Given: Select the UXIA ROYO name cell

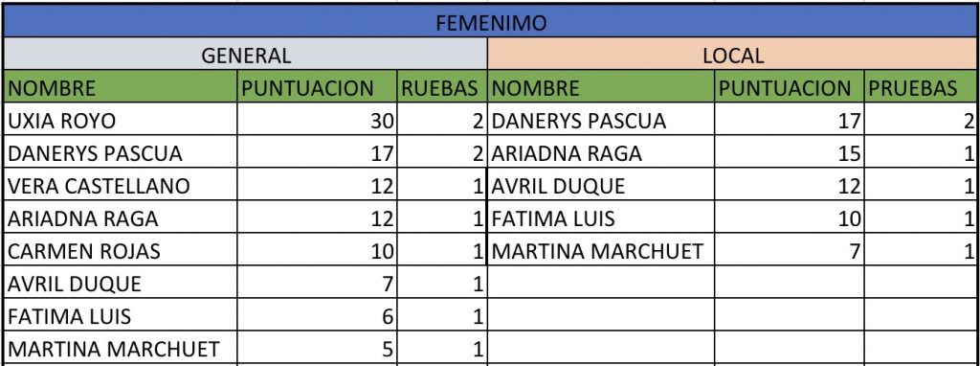Looking at the screenshot, I should tap(120, 120).
